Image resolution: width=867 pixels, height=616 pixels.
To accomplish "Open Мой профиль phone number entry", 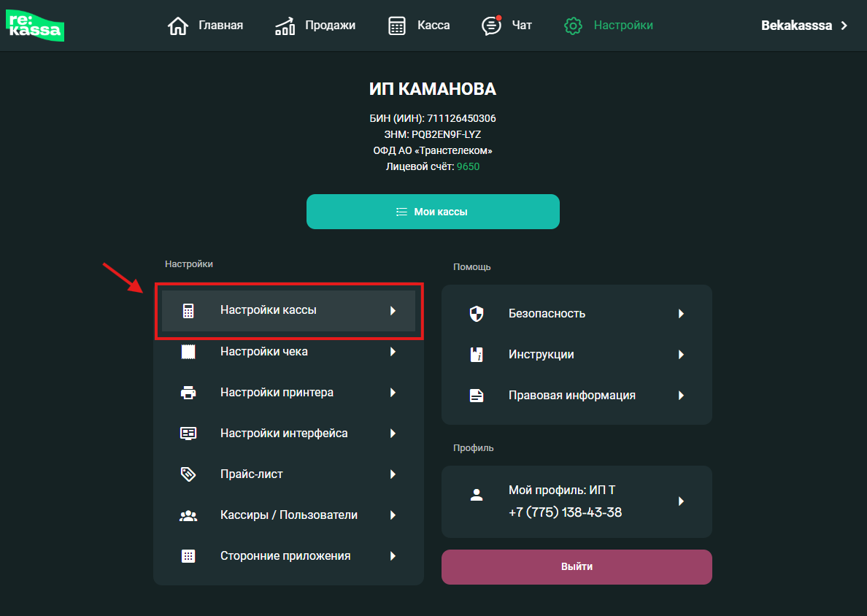I will pyautogui.click(x=565, y=512).
